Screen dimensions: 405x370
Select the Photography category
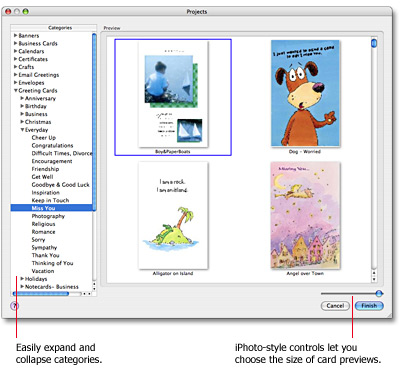[x=48, y=216]
